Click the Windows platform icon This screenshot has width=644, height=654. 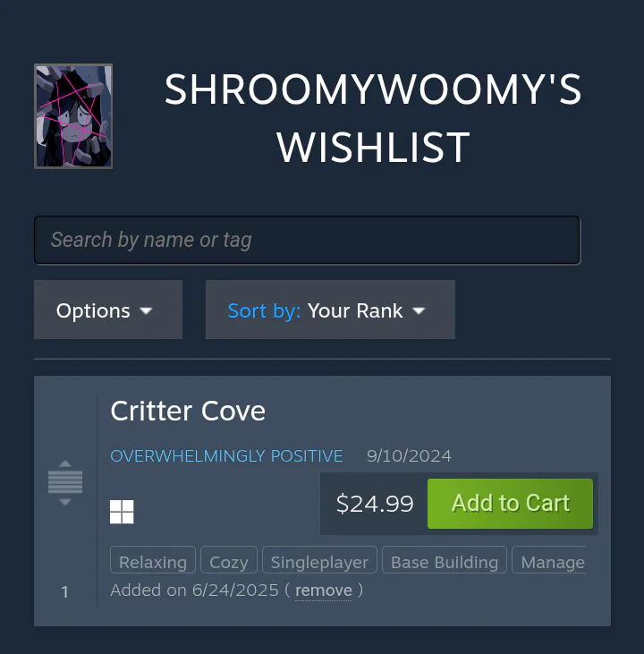[122, 512]
